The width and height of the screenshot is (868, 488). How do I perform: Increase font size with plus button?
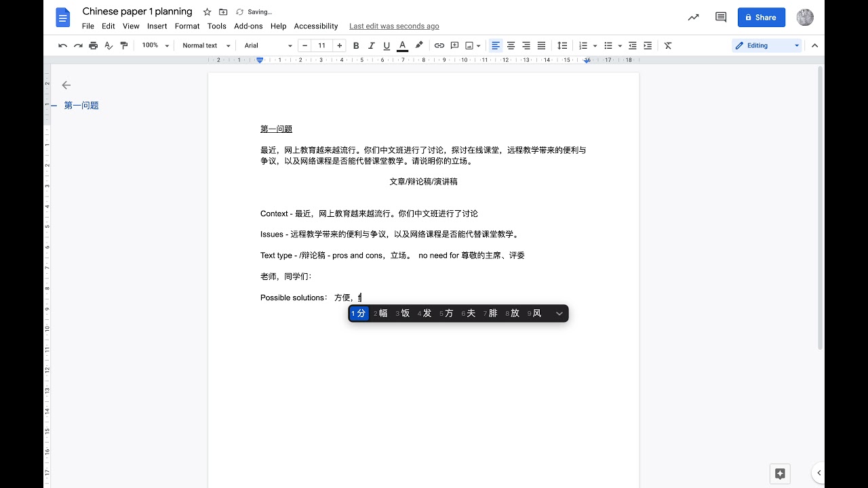tap(340, 45)
